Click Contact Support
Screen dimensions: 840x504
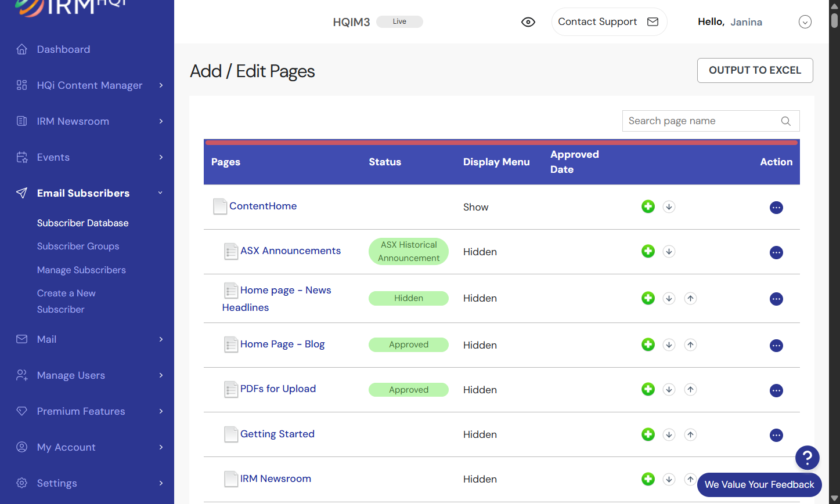tap(609, 22)
